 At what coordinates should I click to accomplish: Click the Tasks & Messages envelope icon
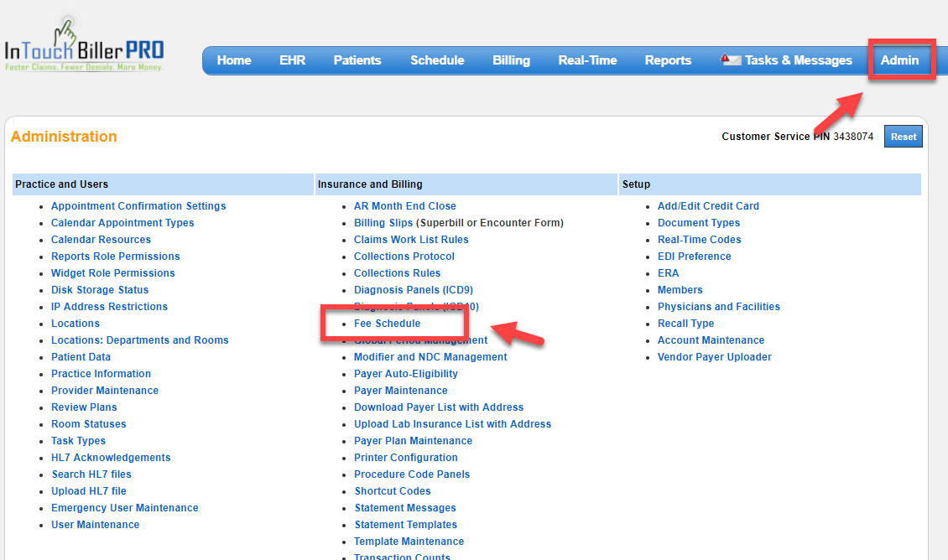pos(731,60)
